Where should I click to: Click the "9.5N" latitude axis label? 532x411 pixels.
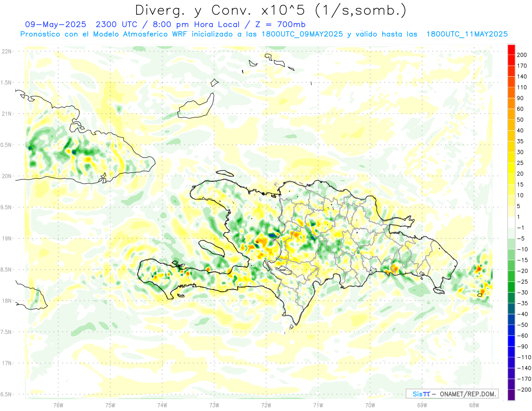point(6,207)
